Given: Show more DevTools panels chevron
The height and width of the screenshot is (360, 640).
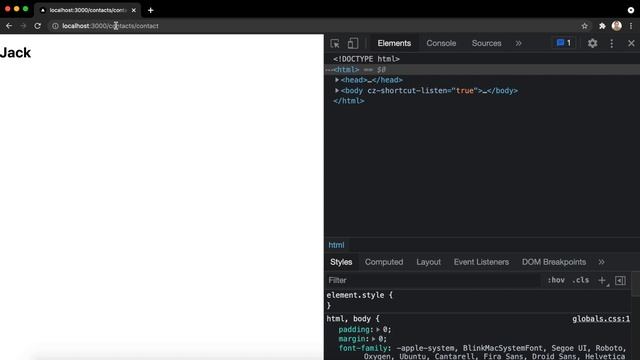Looking at the screenshot, I should 518,43.
